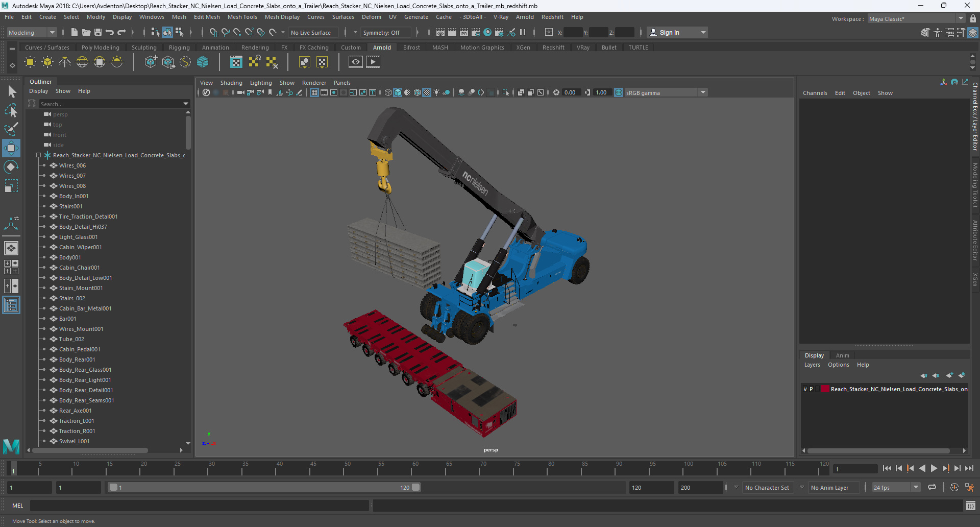Open the No Anim Layer dropdown
The width and height of the screenshot is (980, 527).
[802, 487]
